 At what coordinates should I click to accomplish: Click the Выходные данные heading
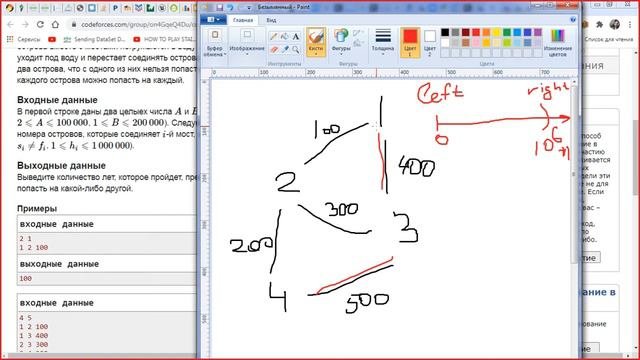[x=61, y=166]
